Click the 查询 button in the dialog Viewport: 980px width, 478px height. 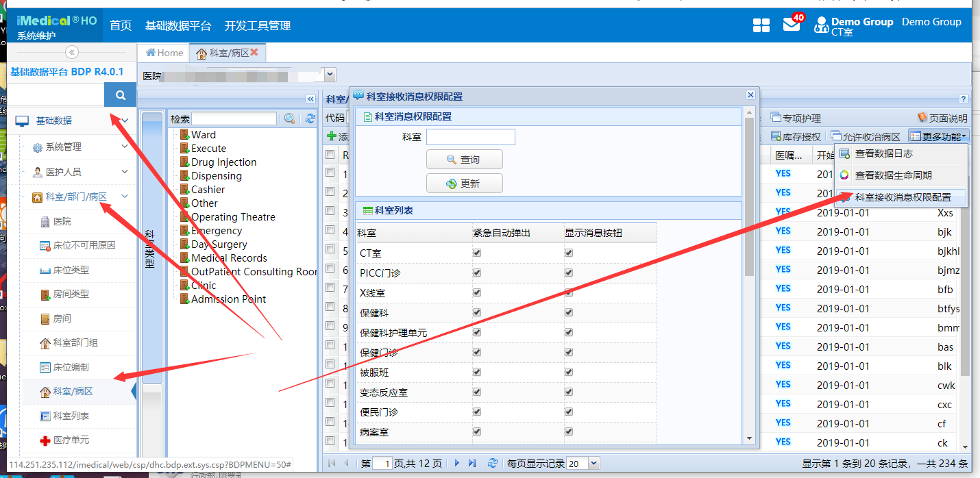tap(465, 159)
